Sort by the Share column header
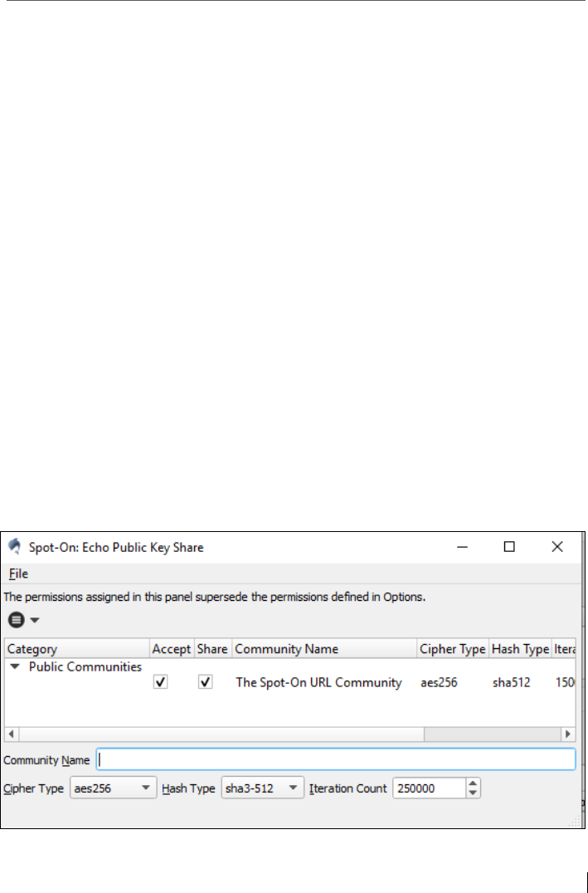 pyautogui.click(x=213, y=649)
